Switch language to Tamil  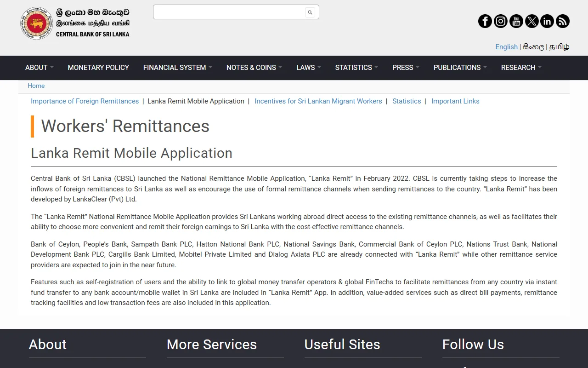[560, 47]
